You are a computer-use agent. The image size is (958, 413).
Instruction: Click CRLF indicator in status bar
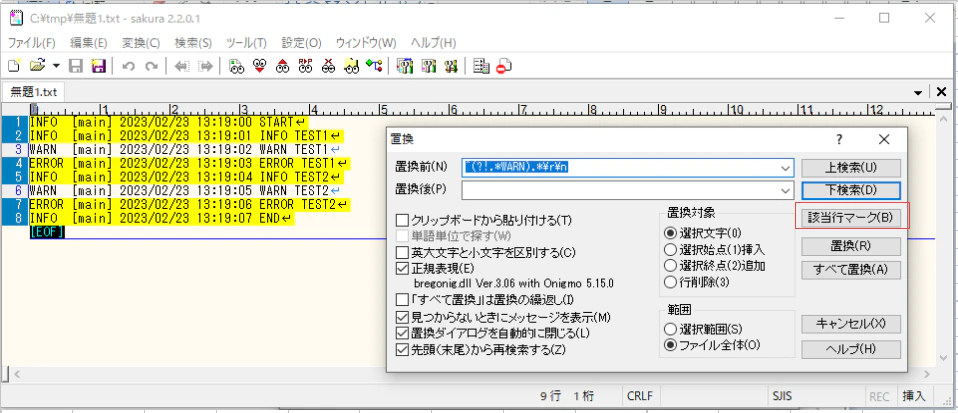click(640, 396)
